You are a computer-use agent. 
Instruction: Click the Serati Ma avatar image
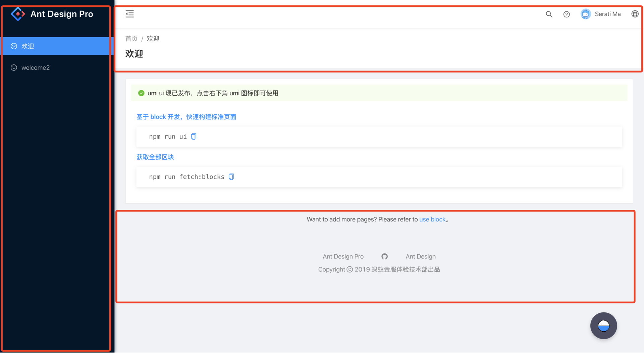pyautogui.click(x=586, y=14)
